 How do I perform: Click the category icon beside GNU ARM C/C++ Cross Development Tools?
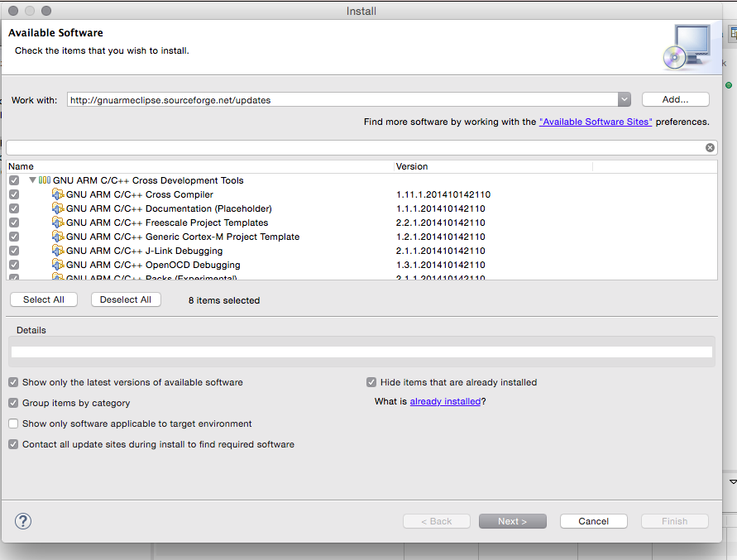coord(45,180)
